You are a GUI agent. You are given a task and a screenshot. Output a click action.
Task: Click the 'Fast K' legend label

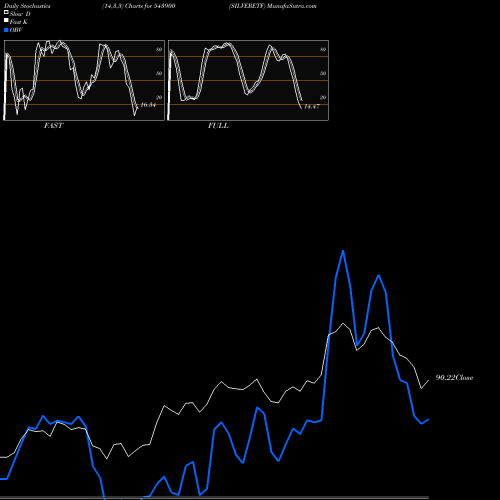click(x=19, y=22)
